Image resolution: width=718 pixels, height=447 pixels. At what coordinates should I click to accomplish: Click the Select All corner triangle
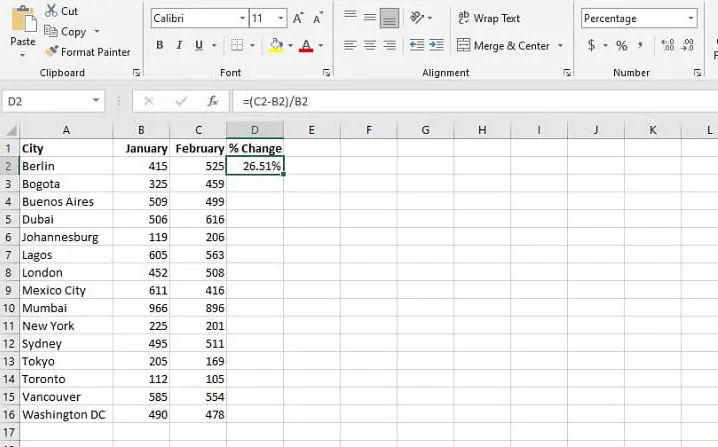(x=11, y=131)
